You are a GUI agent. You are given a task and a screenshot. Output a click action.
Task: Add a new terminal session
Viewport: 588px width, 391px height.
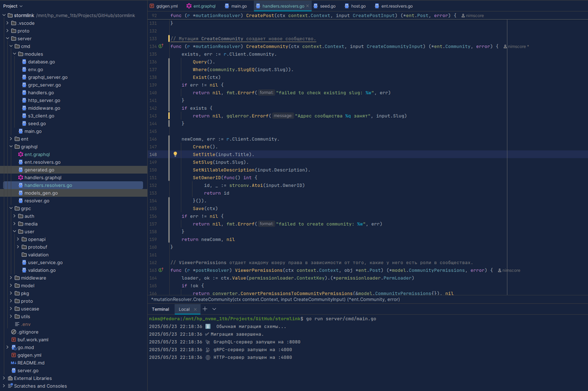pos(204,309)
